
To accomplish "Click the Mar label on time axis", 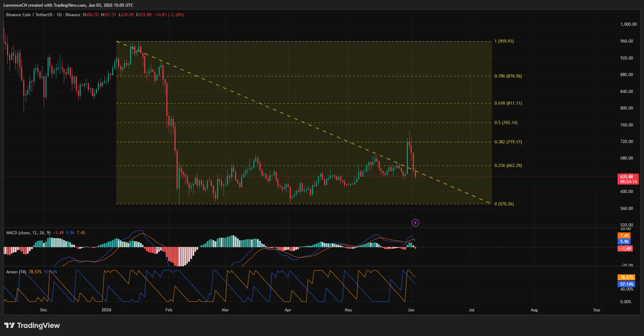I will pyautogui.click(x=225, y=310).
